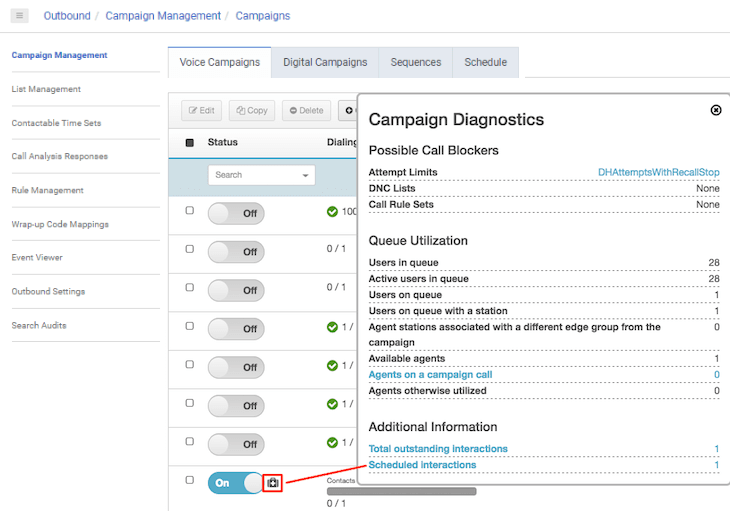This screenshot has height=511, width=730.
Task: Enable the first campaign's Off toggle
Action: 235,213
